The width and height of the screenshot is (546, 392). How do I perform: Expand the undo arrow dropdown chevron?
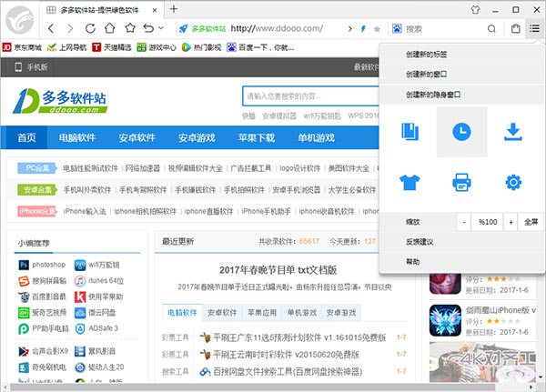coord(161,28)
